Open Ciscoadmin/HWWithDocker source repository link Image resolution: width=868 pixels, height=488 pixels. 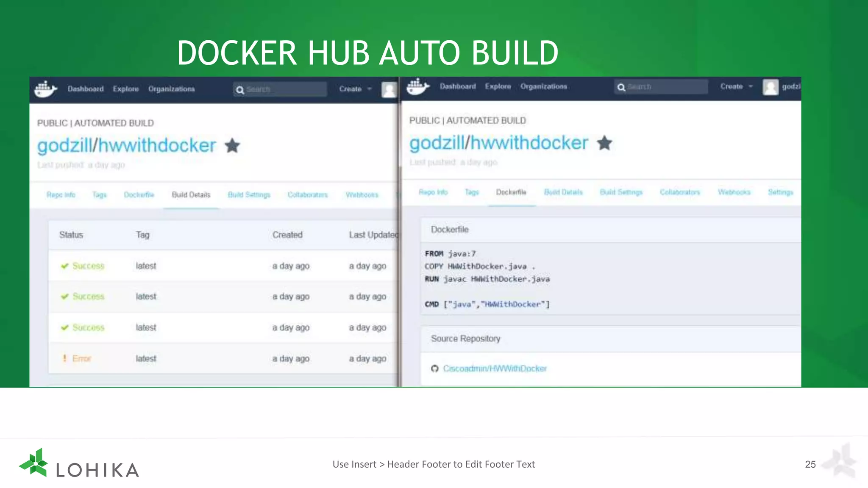495,369
